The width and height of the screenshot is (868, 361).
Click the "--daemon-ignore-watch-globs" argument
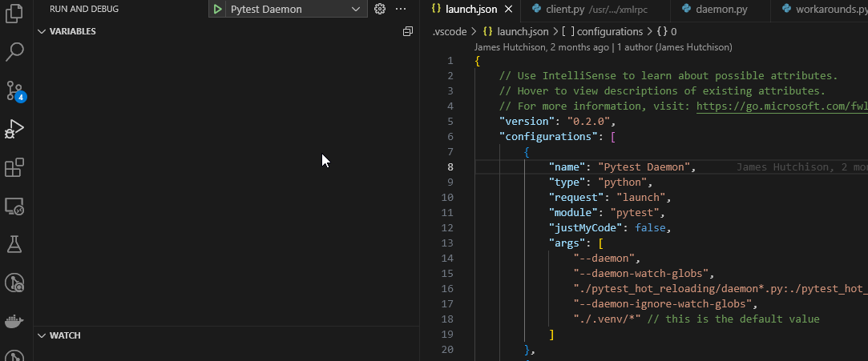[x=662, y=304]
